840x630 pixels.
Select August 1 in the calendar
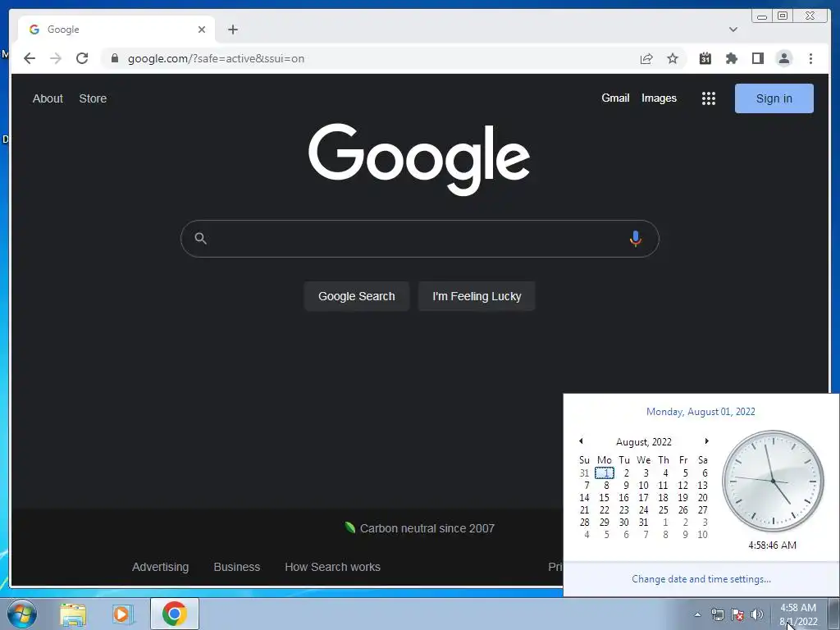(x=605, y=473)
